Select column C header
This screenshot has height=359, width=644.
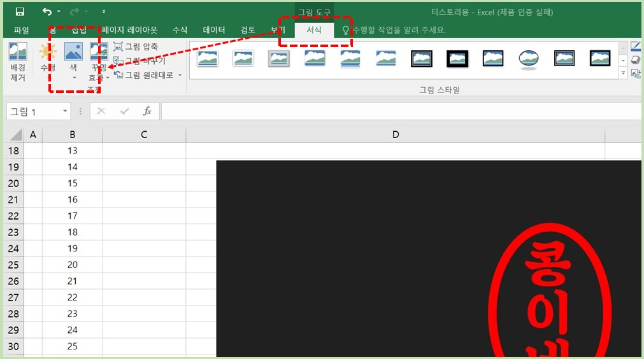coord(144,134)
